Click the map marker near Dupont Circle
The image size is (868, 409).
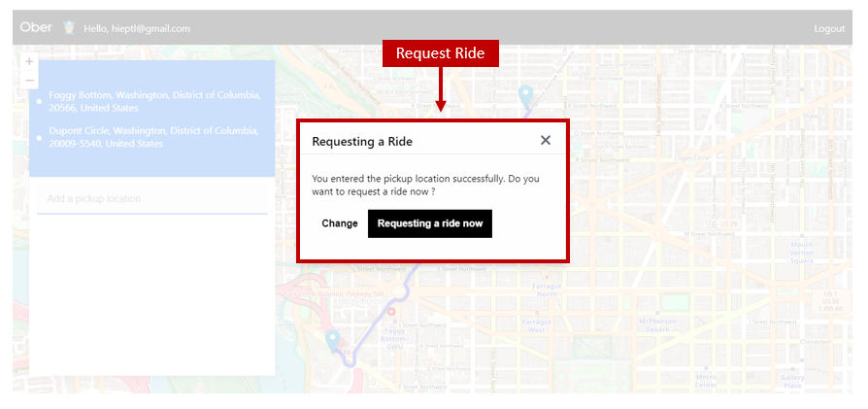[x=525, y=97]
